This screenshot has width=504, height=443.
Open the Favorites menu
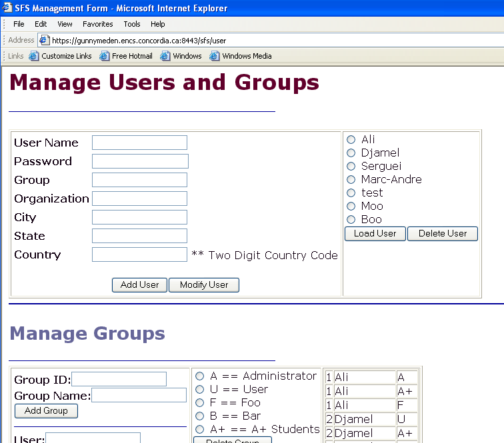tap(97, 24)
